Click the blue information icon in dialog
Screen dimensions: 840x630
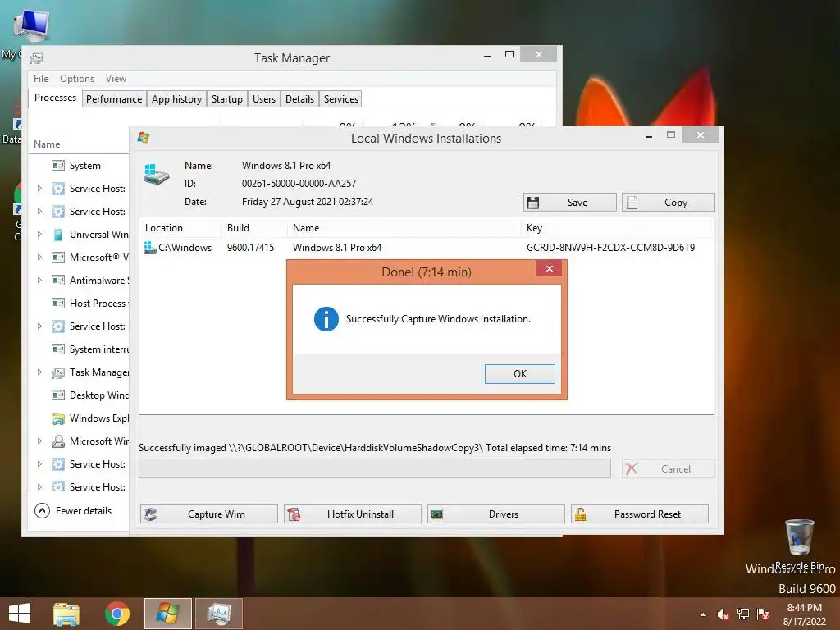point(326,319)
